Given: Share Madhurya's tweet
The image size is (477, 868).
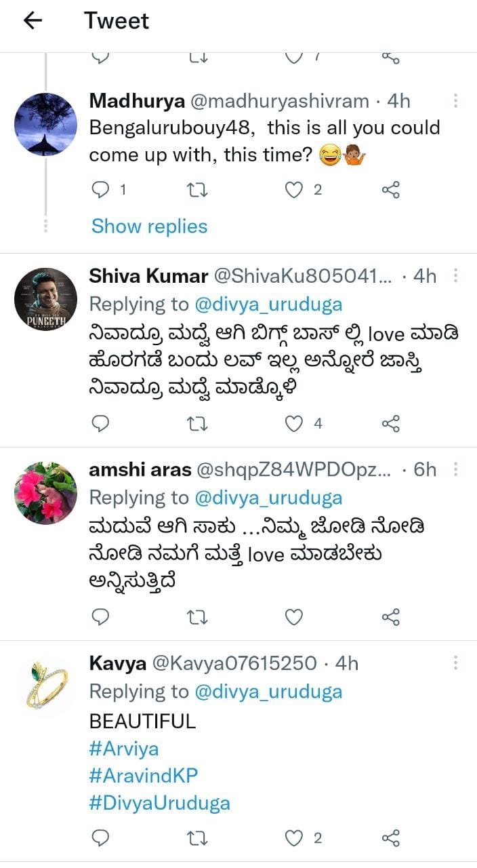Looking at the screenshot, I should click(391, 191).
